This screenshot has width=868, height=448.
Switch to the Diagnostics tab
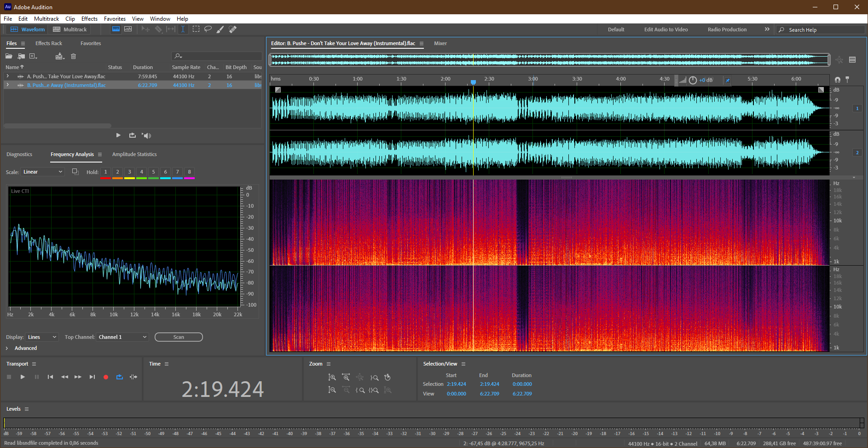click(x=19, y=154)
